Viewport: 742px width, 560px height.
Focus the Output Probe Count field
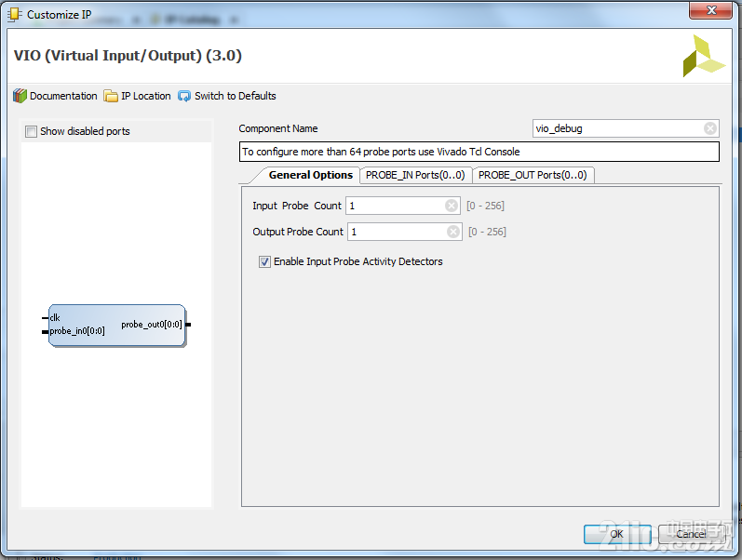point(405,232)
